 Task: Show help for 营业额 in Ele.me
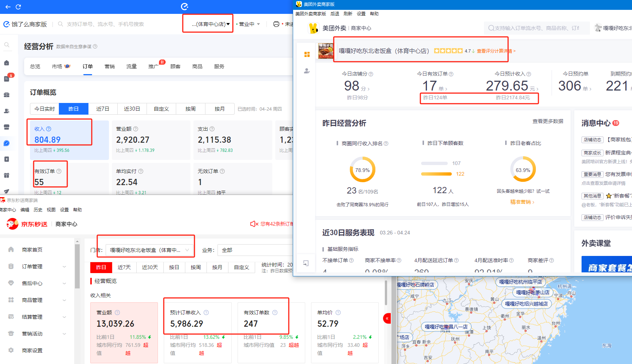[x=136, y=129]
